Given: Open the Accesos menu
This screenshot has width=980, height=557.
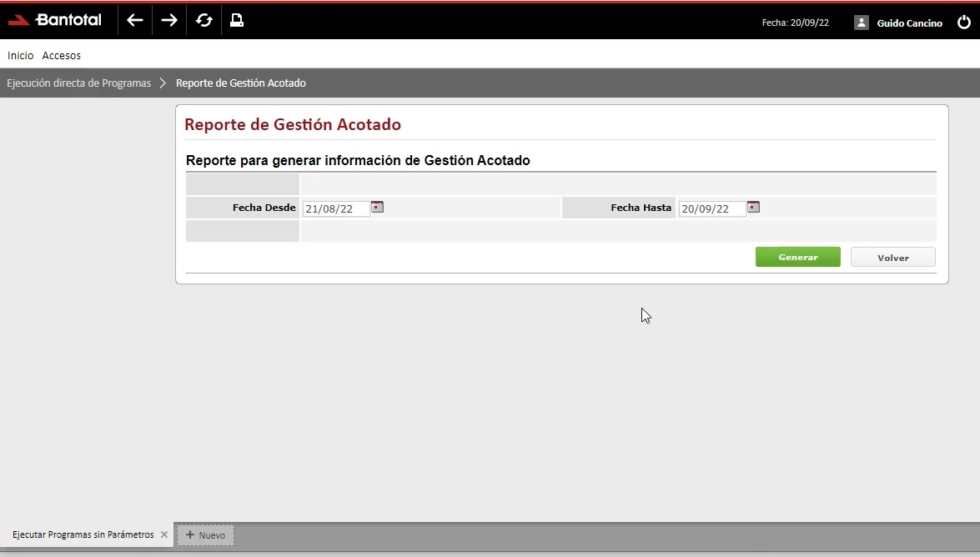Looking at the screenshot, I should [x=61, y=55].
